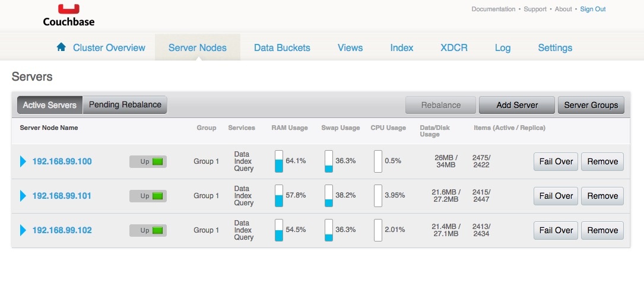The image size is (644, 286).
Task: Click the Couchbase logo icon
Action: (x=68, y=8)
